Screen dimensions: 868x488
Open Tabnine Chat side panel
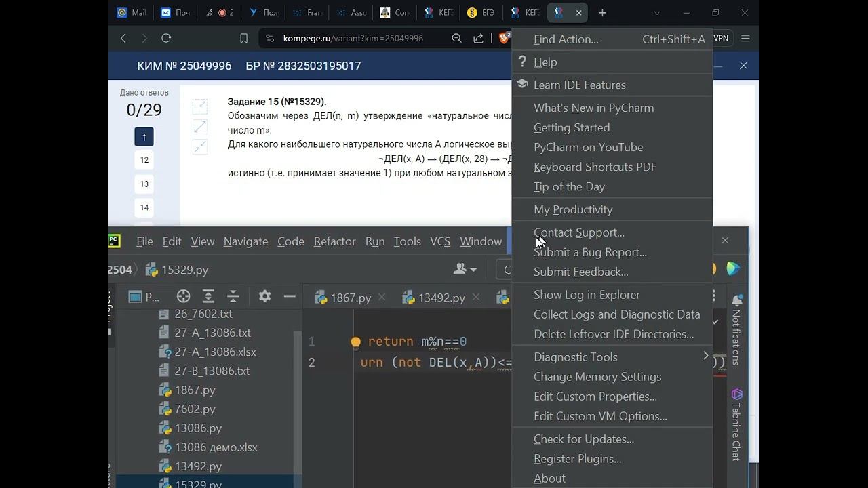coord(737,424)
